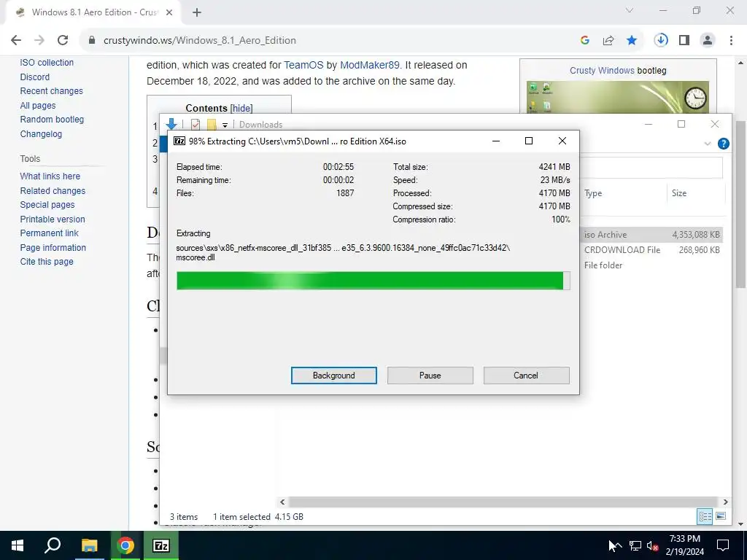
Task: Open 7-Zip from taskbar
Action: point(161,545)
